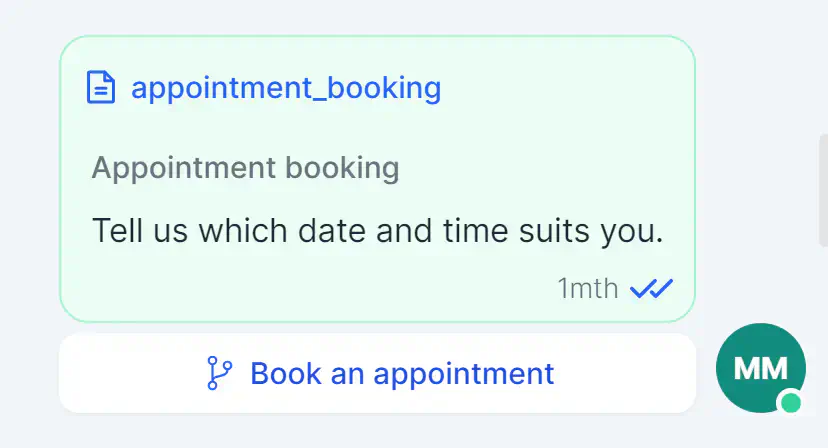The image size is (828, 448).
Task: Click the word "Tell" in the message
Action: pyautogui.click(x=117, y=230)
